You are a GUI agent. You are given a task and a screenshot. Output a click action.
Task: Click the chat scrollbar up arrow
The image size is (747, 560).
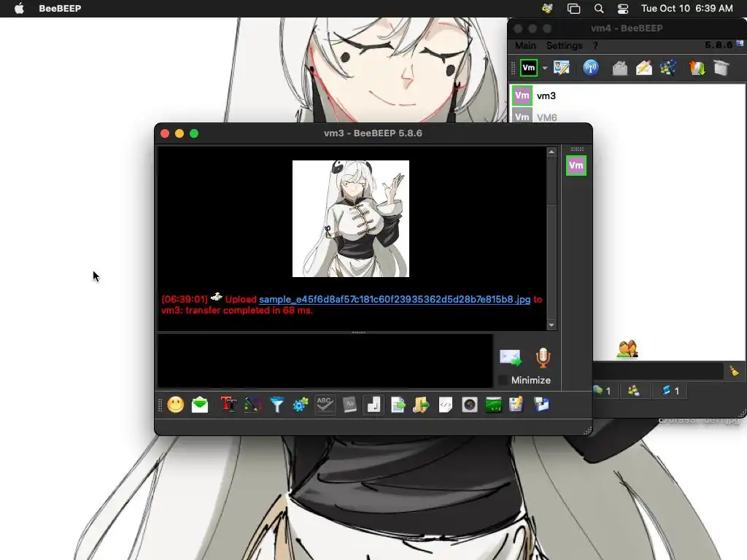pyautogui.click(x=551, y=152)
